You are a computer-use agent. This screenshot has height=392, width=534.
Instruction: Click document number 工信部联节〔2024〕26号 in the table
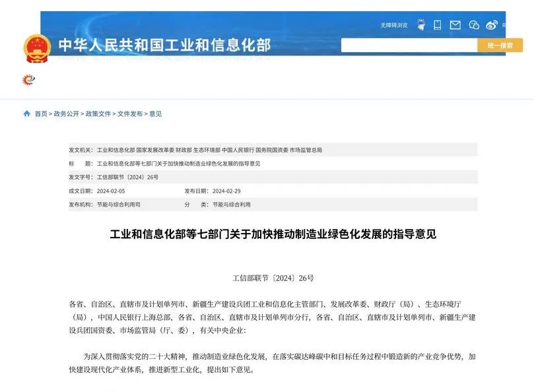[127, 177]
